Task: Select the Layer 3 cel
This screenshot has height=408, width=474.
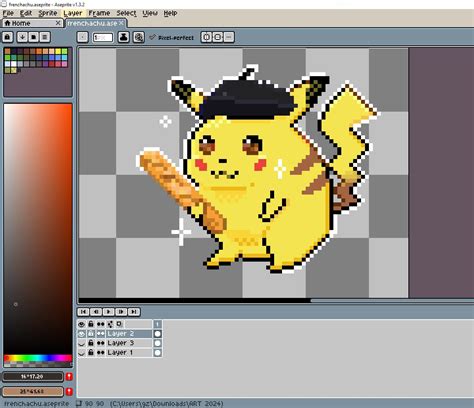Action: (x=157, y=343)
